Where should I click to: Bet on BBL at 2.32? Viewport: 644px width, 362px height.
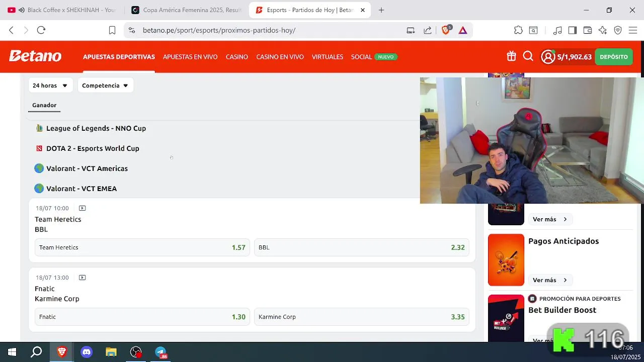tap(362, 247)
